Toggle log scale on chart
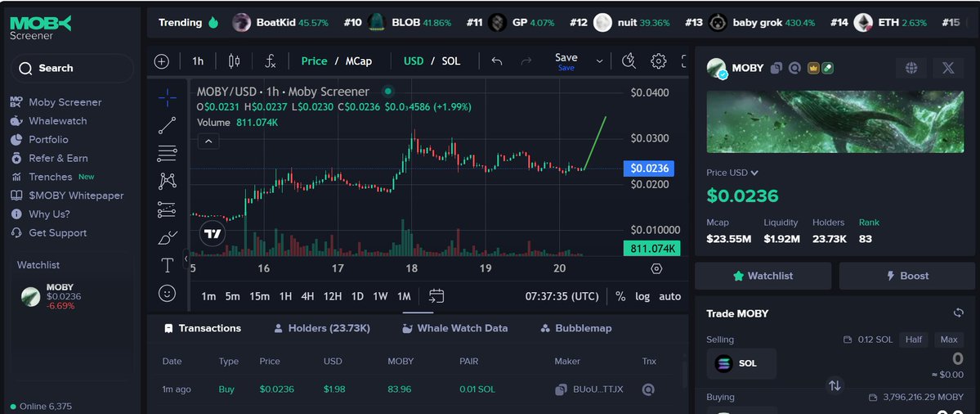This screenshot has width=980, height=414. [x=642, y=296]
